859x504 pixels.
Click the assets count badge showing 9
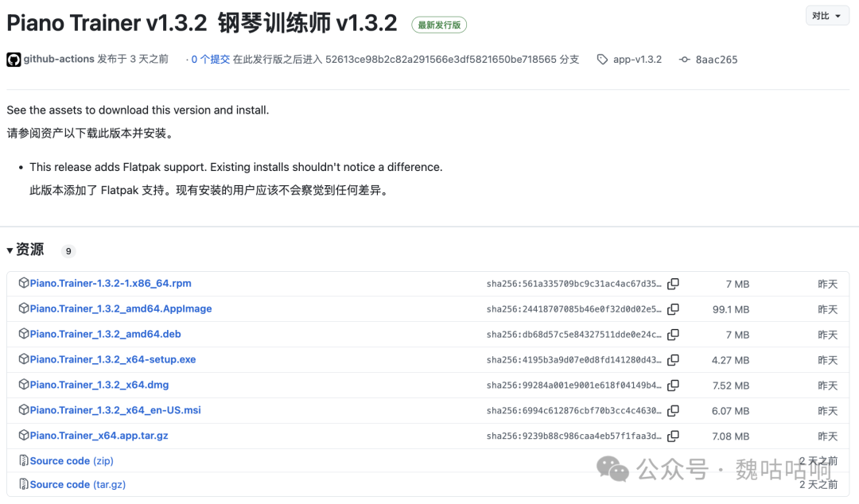(68, 251)
